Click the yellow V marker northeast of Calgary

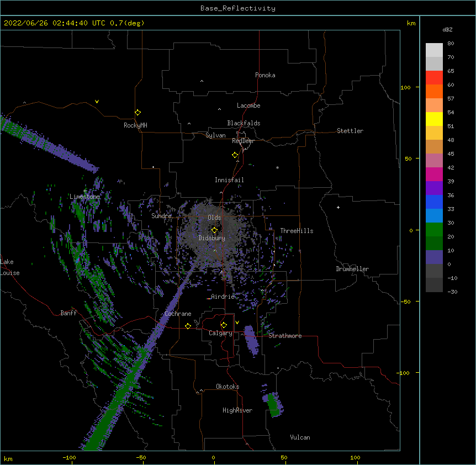237,323
